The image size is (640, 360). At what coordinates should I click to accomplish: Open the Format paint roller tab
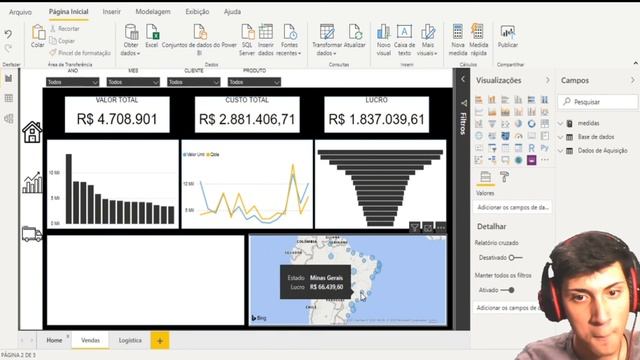tap(504, 177)
